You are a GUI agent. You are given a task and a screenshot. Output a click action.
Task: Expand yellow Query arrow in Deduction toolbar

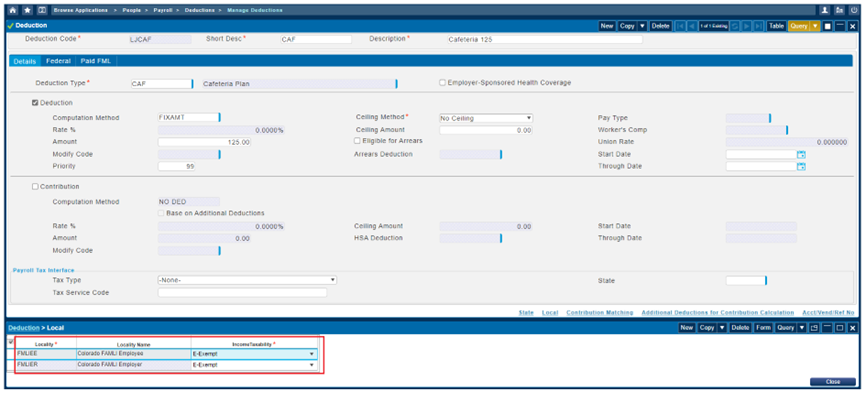pyautogui.click(x=815, y=26)
